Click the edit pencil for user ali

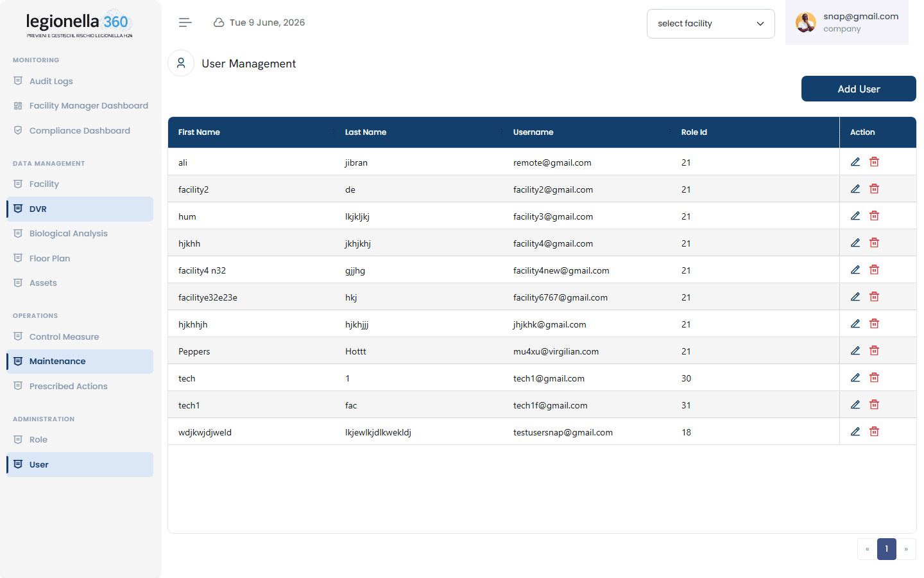click(x=855, y=162)
